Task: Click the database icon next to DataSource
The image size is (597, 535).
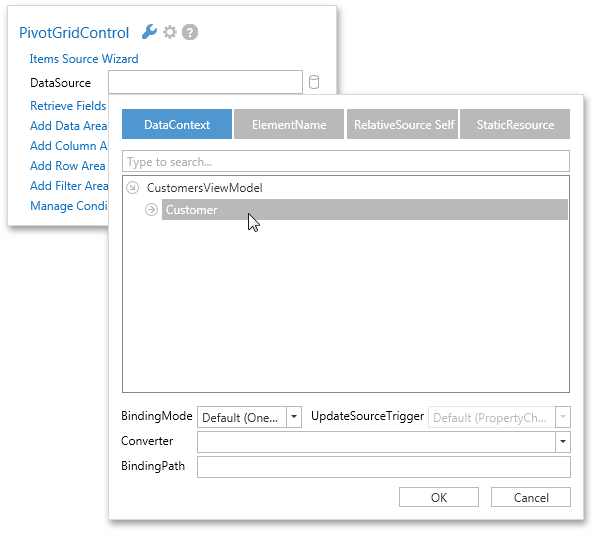Action: 314,82
